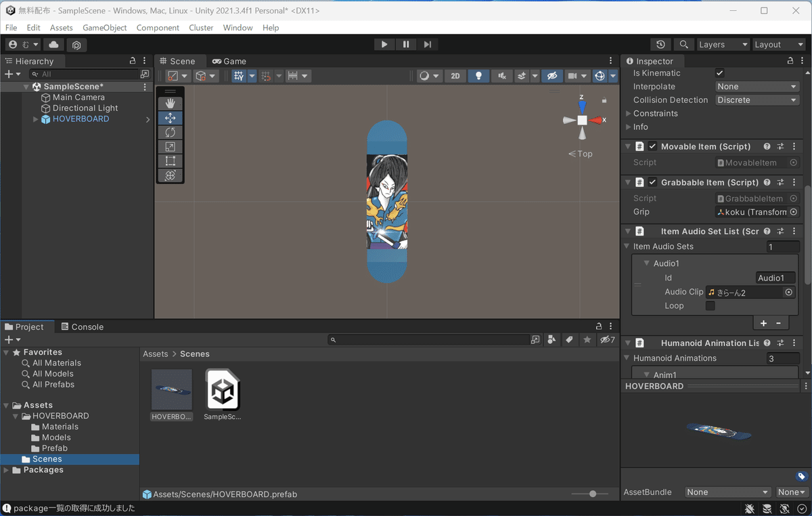Open the Cluster menu
Viewport: 812px width, 516px height.
click(x=201, y=28)
